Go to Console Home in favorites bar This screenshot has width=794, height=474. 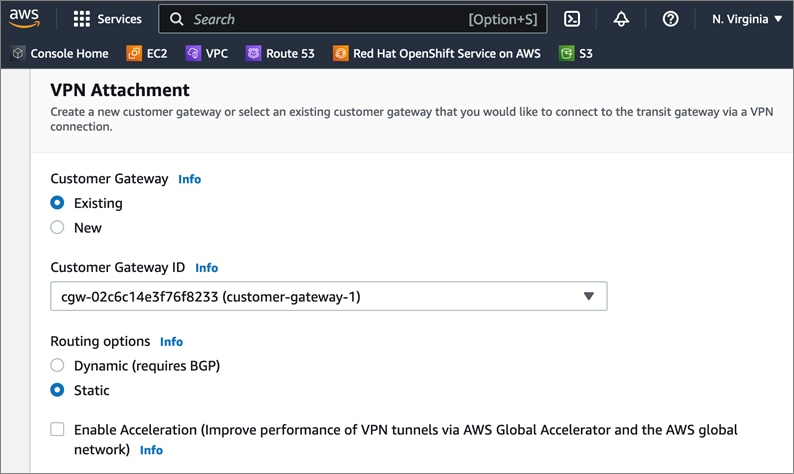[60, 53]
